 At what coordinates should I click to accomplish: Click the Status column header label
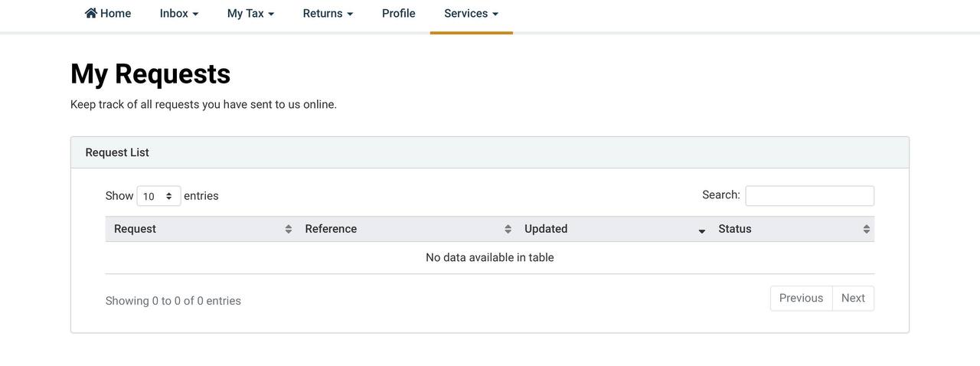(x=734, y=229)
